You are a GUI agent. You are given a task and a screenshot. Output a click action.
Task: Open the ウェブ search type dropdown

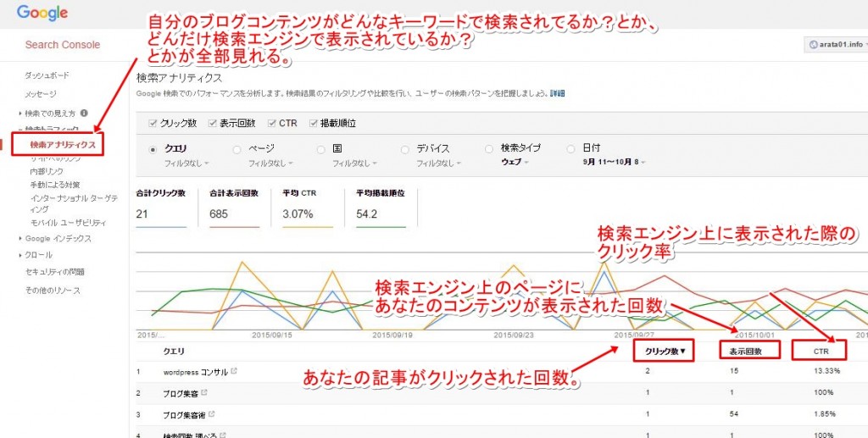pos(515,162)
